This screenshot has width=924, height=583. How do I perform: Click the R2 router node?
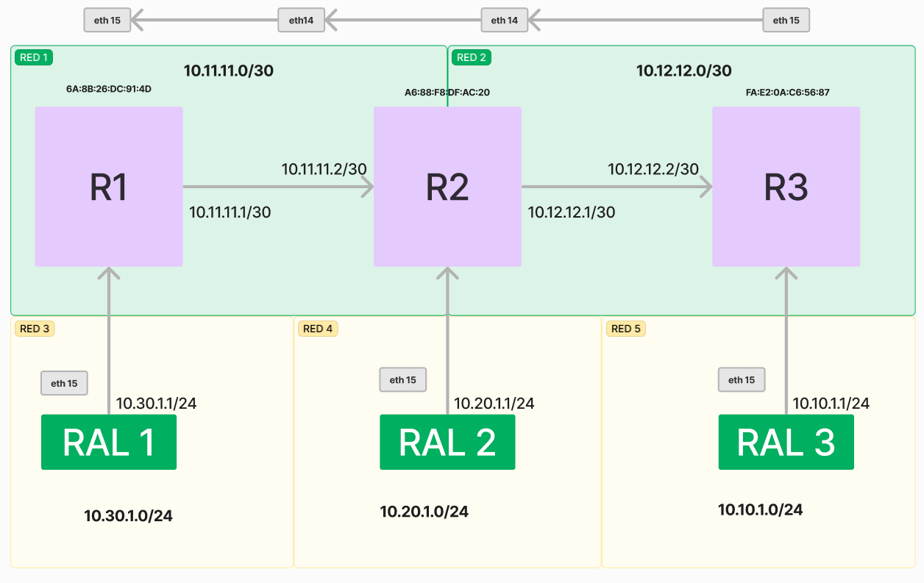(447, 187)
